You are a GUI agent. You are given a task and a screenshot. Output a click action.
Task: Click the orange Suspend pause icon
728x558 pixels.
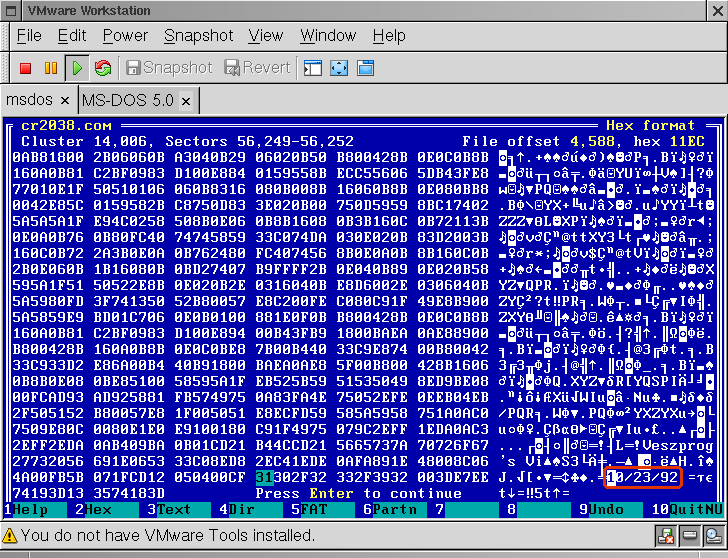point(51,68)
